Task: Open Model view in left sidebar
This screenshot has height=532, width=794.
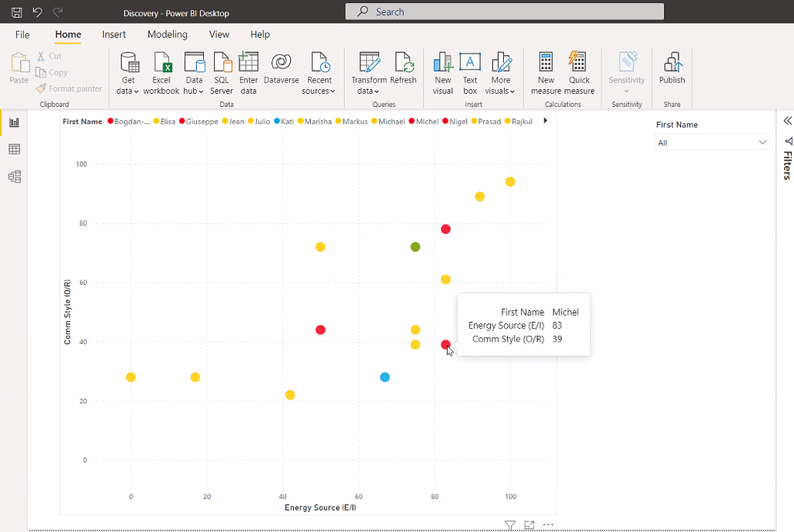Action: pyautogui.click(x=14, y=177)
